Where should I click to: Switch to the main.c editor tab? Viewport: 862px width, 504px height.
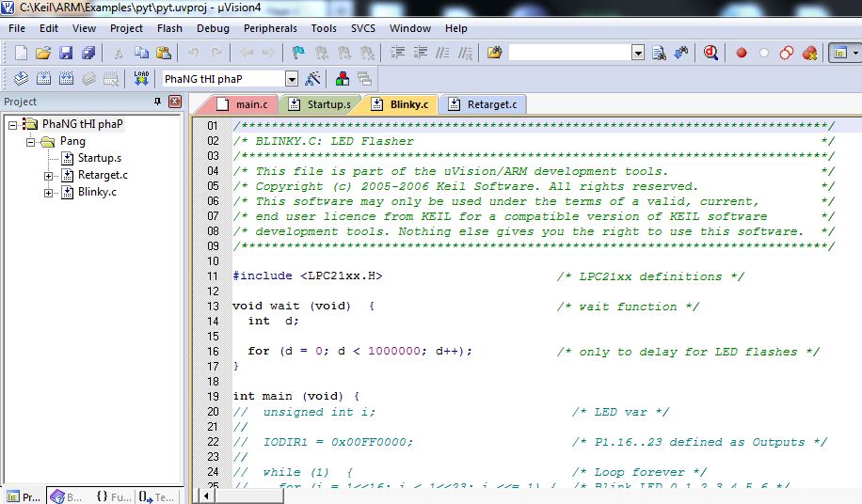coord(244,104)
